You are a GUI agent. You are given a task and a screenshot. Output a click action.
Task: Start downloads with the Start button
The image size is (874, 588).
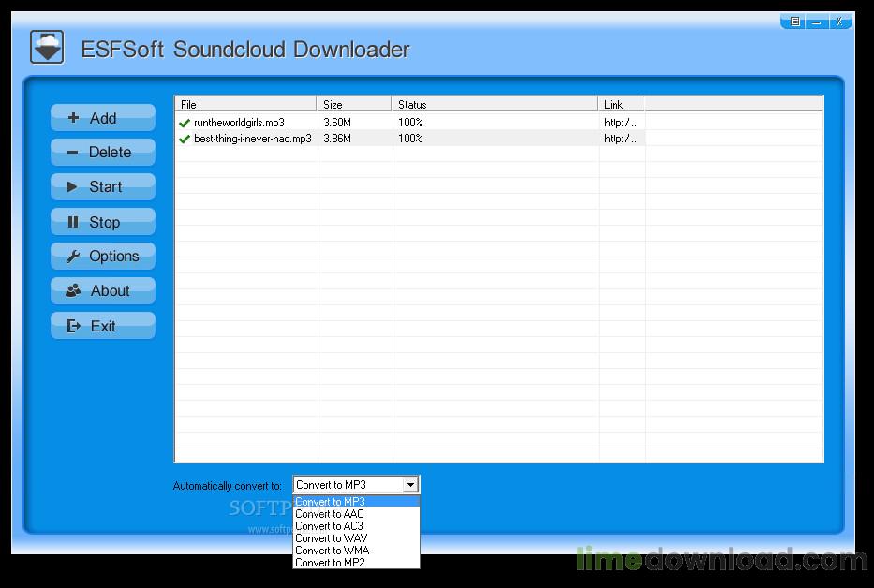pos(103,187)
